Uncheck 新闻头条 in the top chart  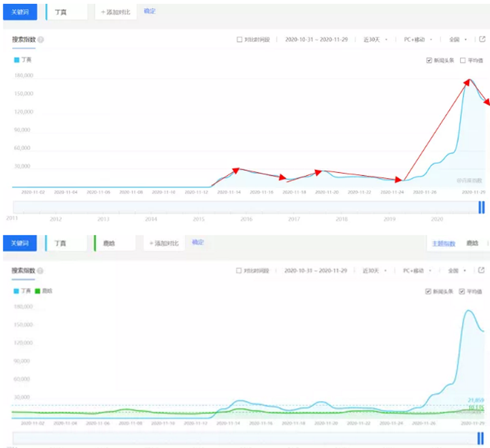(x=429, y=60)
